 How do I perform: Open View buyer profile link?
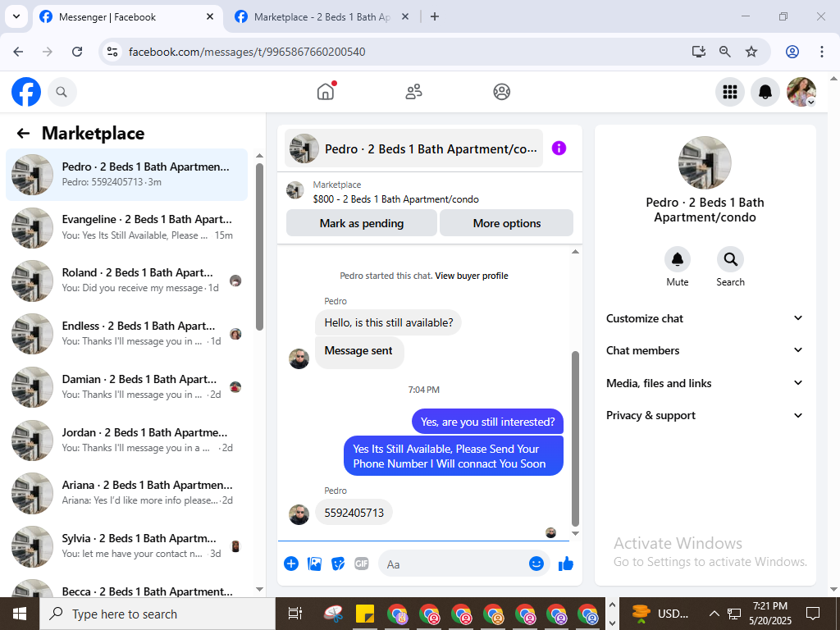[x=472, y=276]
